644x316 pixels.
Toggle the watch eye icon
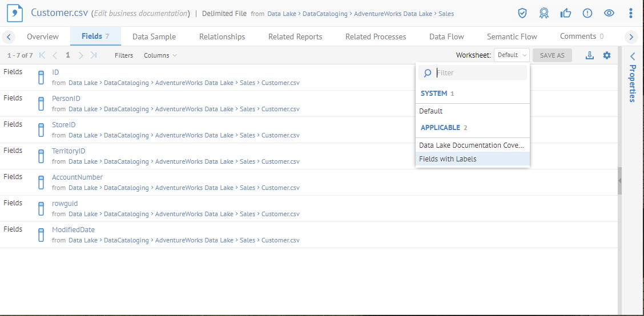point(609,13)
